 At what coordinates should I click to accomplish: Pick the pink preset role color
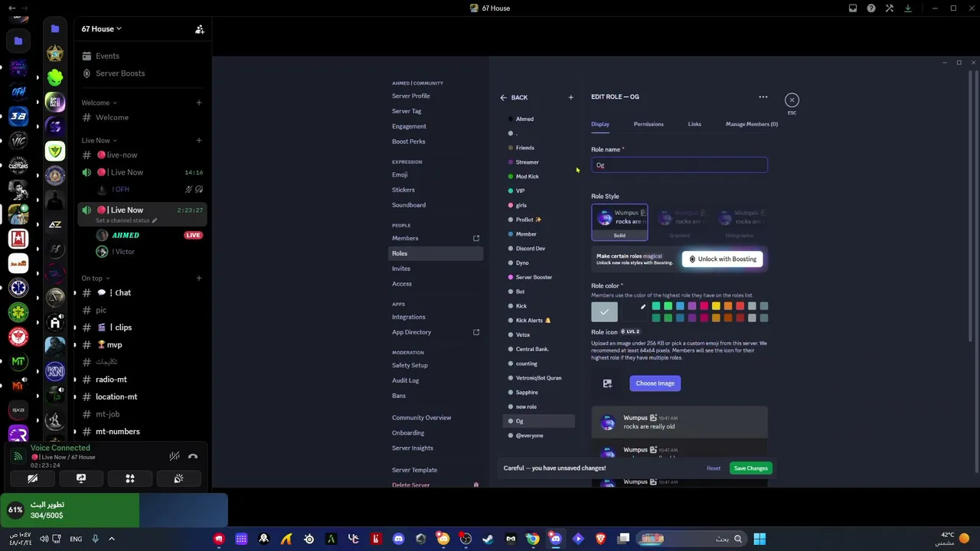(704, 306)
